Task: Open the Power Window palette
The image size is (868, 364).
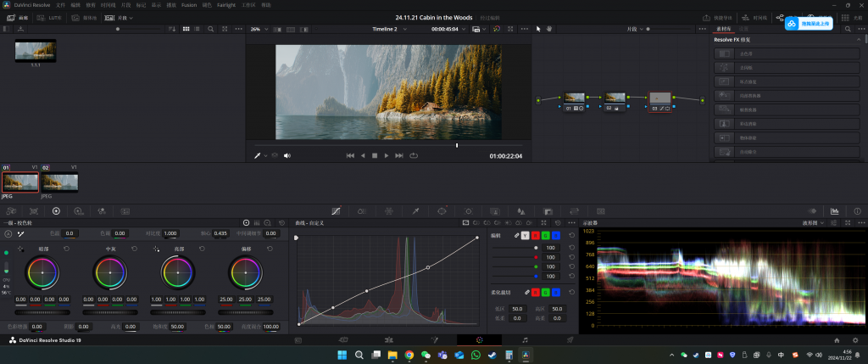Action: pos(442,210)
